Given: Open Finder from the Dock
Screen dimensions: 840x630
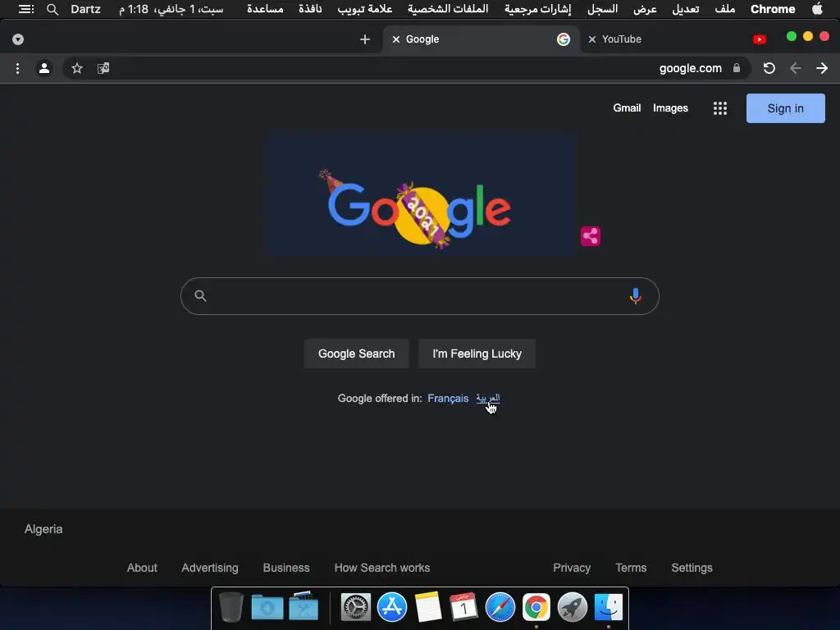Looking at the screenshot, I should (609, 608).
